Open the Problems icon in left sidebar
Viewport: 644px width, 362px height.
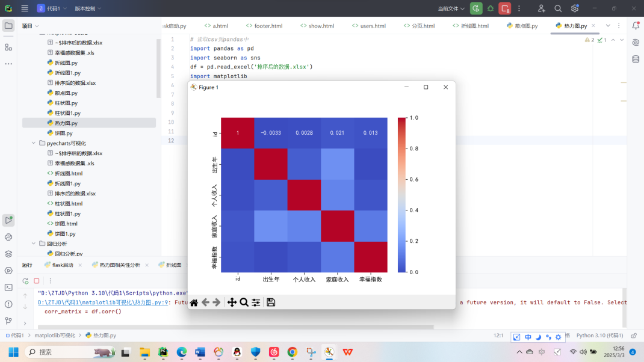[8, 304]
